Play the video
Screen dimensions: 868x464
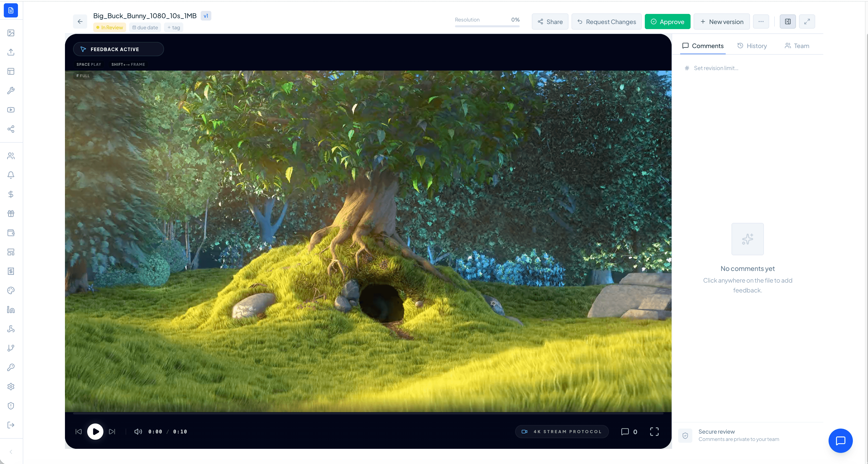pos(95,432)
